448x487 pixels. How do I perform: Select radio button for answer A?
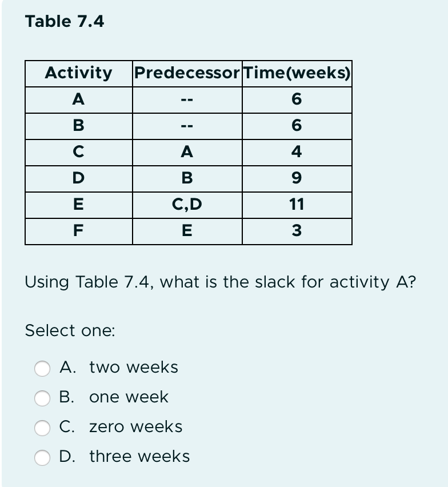click(42, 369)
